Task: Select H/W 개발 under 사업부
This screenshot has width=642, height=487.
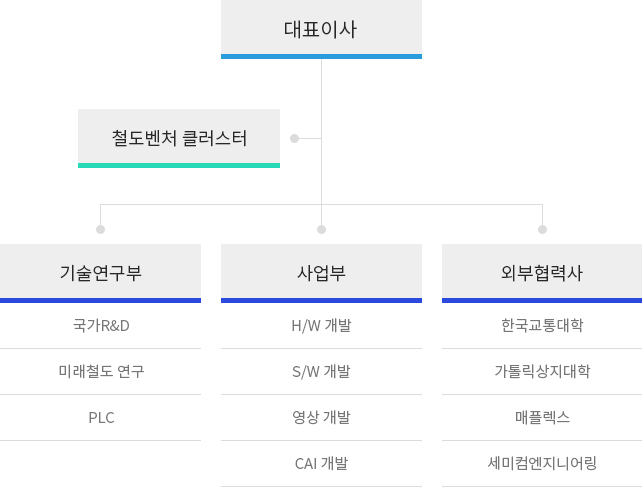Action: coord(321,326)
